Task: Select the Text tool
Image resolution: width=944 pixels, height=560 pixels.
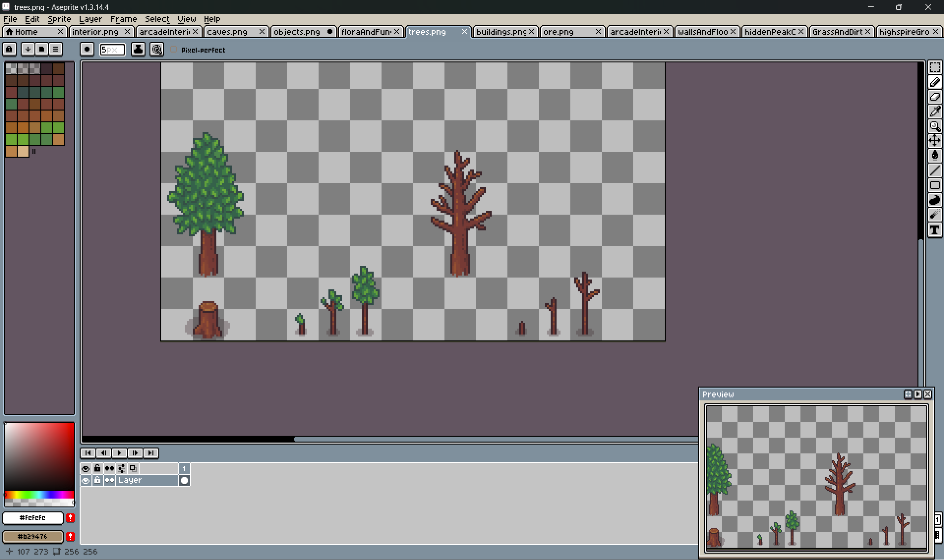Action: [x=935, y=230]
